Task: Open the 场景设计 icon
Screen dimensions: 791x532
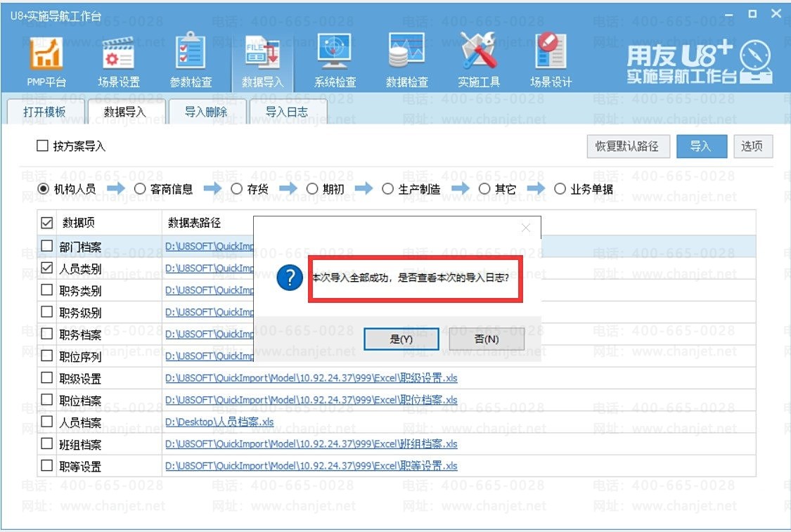Action: click(551, 55)
